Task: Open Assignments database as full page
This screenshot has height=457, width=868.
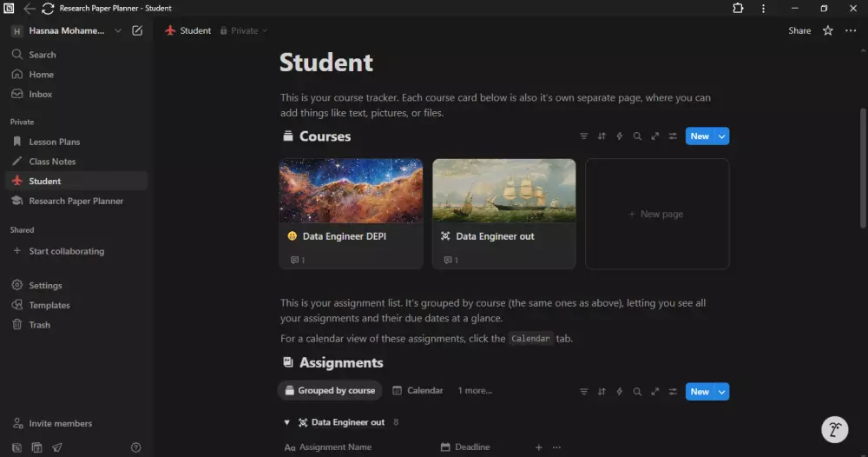Action: tap(654, 392)
